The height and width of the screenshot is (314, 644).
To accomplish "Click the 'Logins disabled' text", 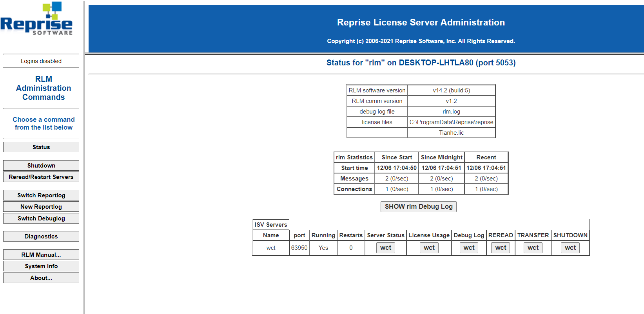I will 41,61.
